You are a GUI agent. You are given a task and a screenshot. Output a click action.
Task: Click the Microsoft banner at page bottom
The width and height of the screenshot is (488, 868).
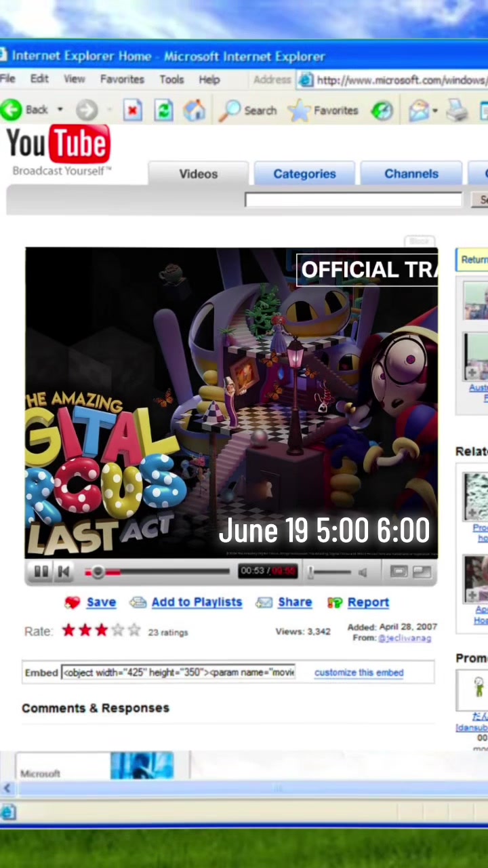(x=95, y=765)
